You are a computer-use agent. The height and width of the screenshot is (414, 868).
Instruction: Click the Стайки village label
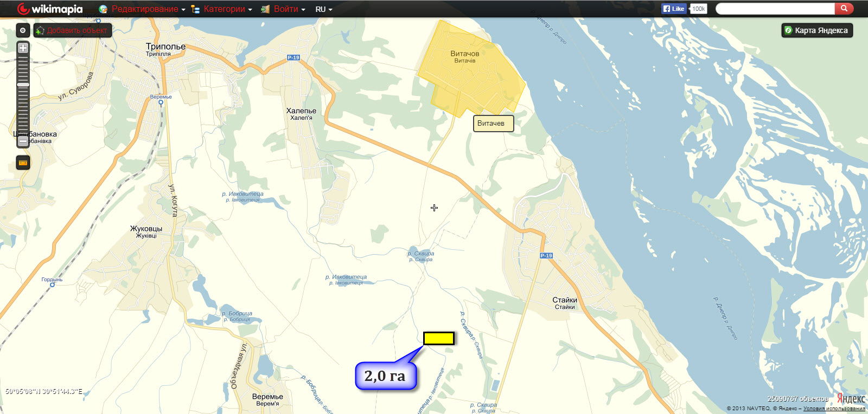click(565, 300)
